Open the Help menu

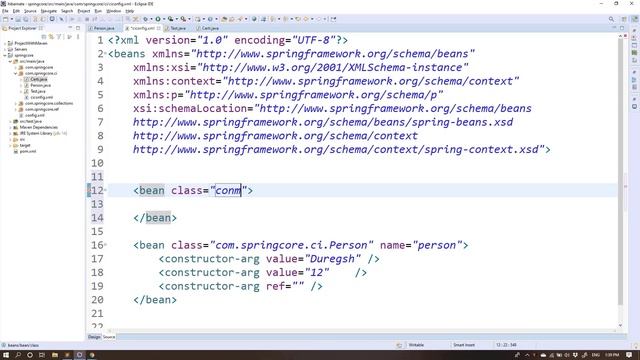pos(130,11)
